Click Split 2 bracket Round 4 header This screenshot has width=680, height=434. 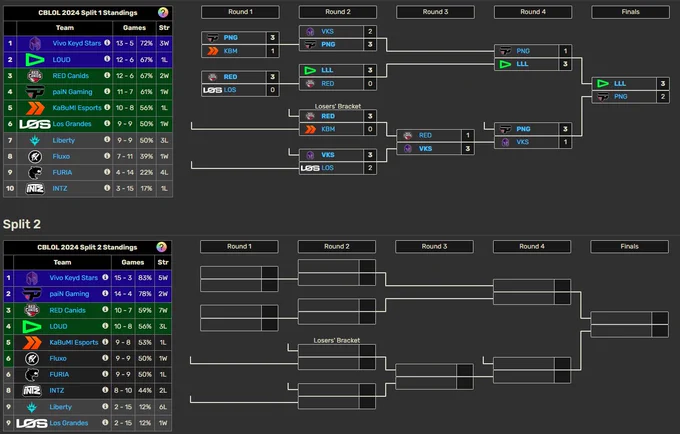532,247
